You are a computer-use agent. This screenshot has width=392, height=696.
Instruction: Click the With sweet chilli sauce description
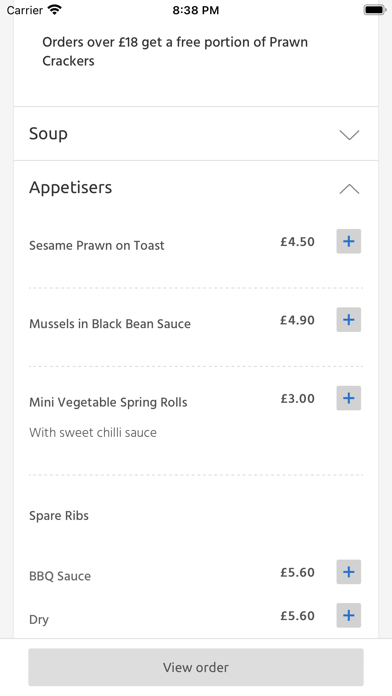pos(93,433)
